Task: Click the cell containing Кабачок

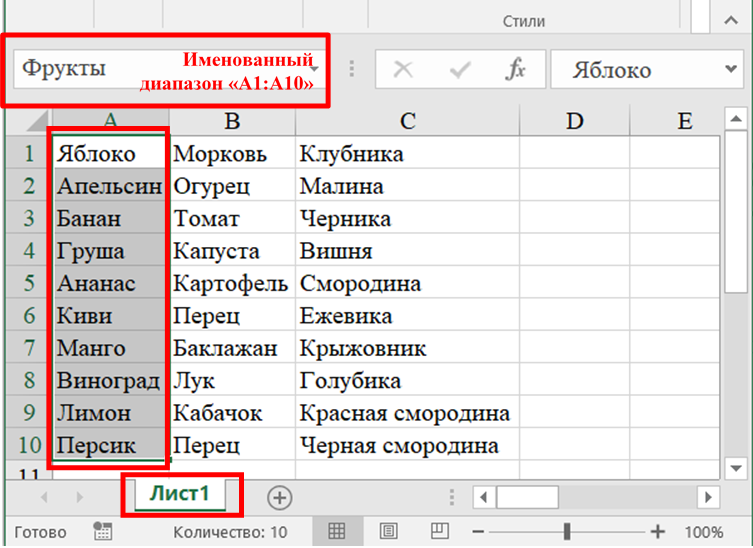Action: tap(233, 412)
